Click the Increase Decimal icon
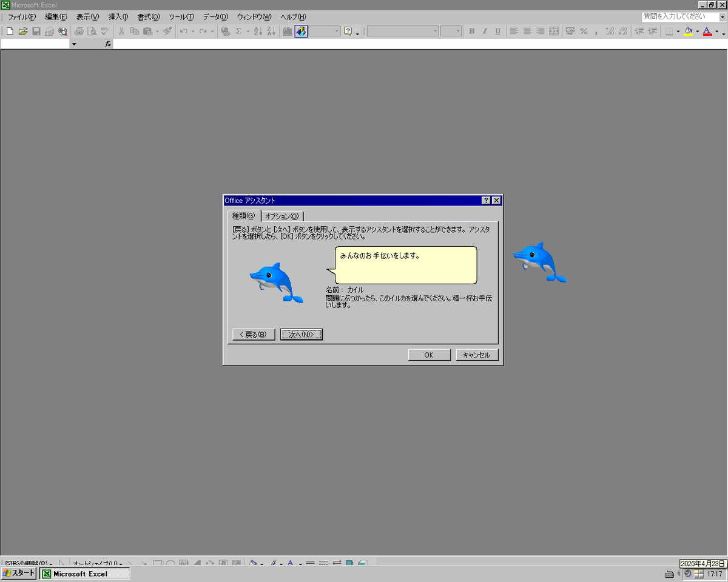Image resolution: width=728 pixels, height=582 pixels. coord(610,31)
